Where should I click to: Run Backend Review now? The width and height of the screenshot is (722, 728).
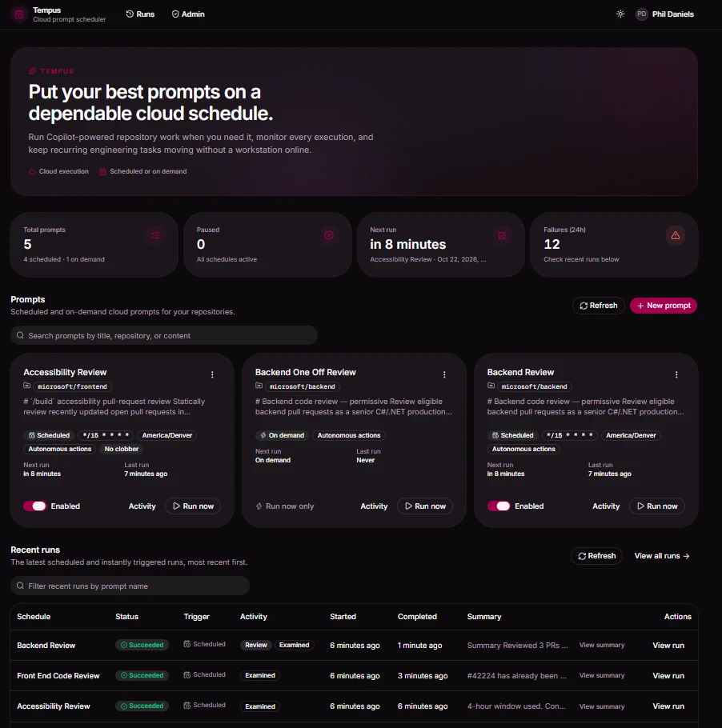pos(657,506)
